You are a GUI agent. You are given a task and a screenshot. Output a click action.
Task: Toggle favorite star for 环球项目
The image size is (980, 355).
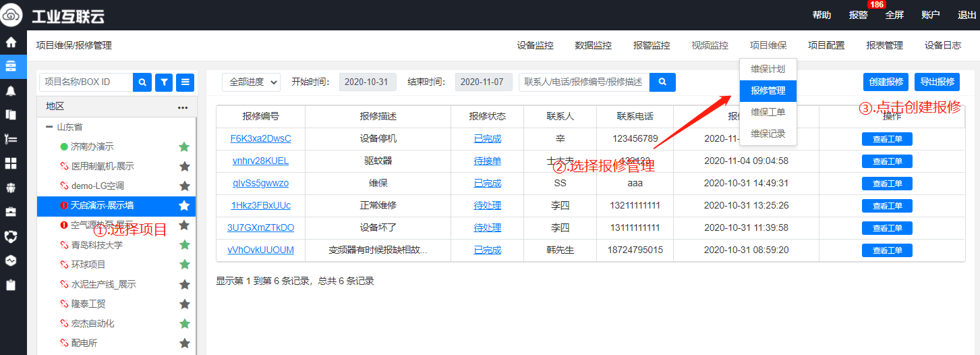point(184,265)
